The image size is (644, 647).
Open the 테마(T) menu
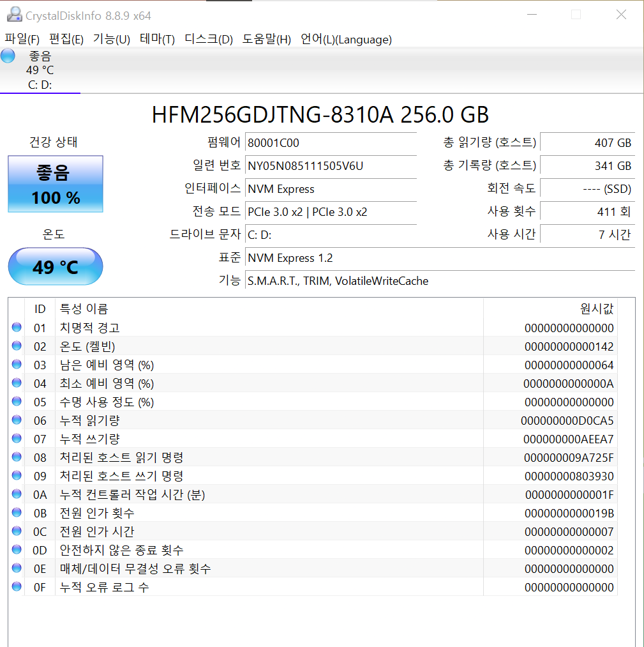point(157,39)
